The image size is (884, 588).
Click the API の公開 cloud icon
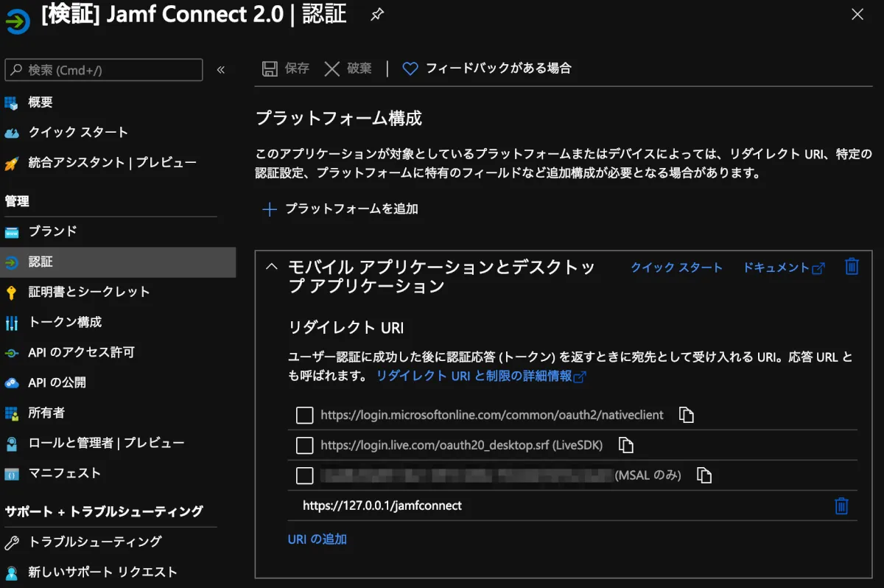11,383
